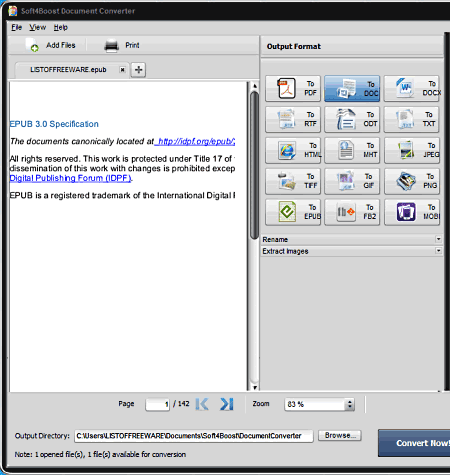
Task: Close the LISTOFFREEWARE.epub tab
Action: tap(122, 70)
